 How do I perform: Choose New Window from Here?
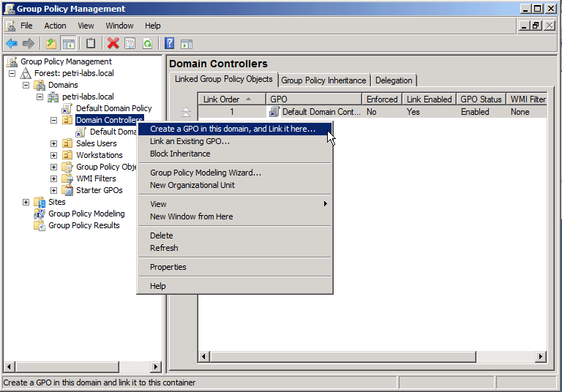pyautogui.click(x=235, y=216)
